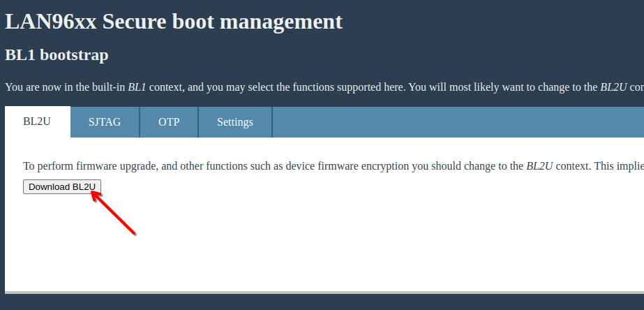The height and width of the screenshot is (310, 644).
Task: Click italic BL2U inside the tab panel text
Action: tap(541, 166)
